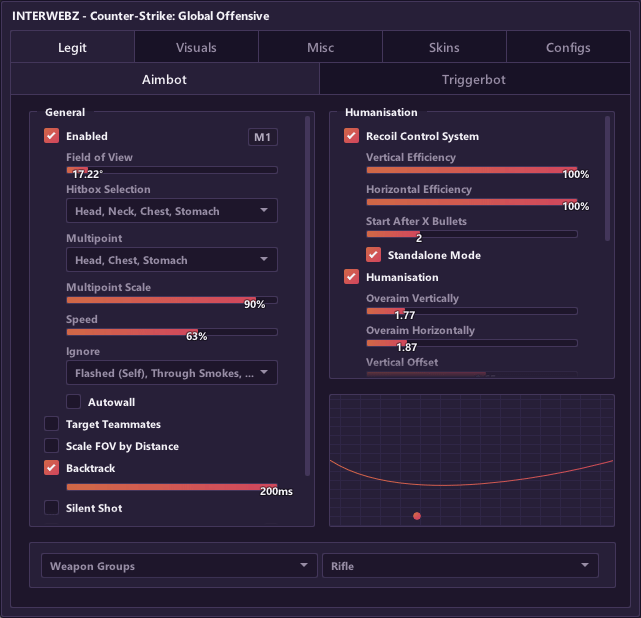The image size is (641, 618).
Task: Open the Multipoint dropdown
Action: 172,260
